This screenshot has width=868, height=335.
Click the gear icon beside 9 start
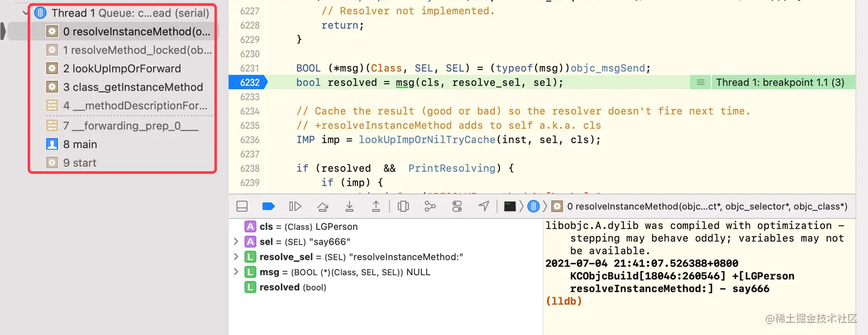tap(52, 163)
